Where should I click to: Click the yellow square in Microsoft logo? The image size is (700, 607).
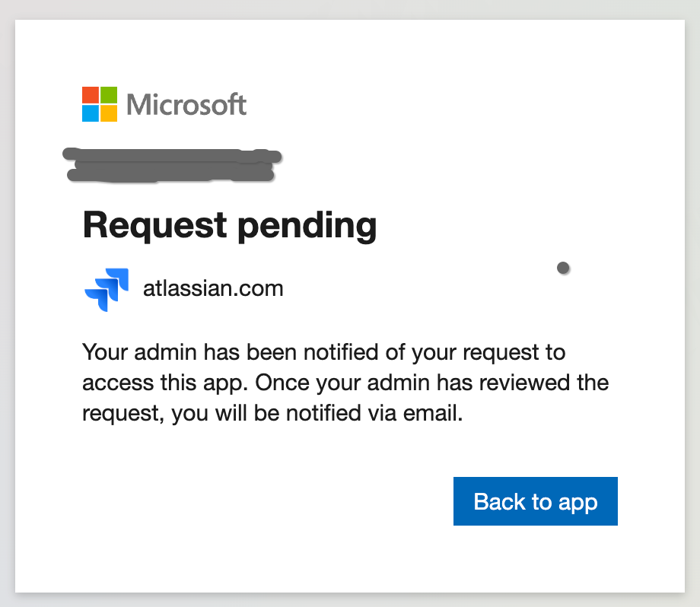pos(109,113)
